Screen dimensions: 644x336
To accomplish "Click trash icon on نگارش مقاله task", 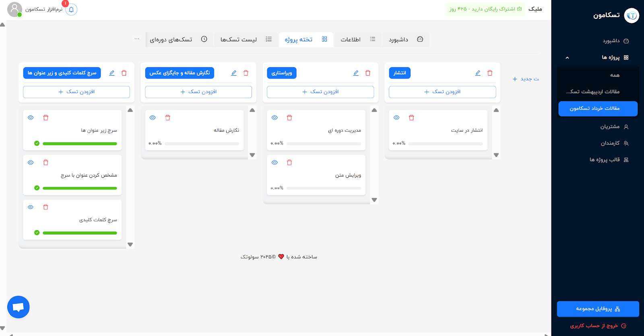I will click(x=168, y=118).
